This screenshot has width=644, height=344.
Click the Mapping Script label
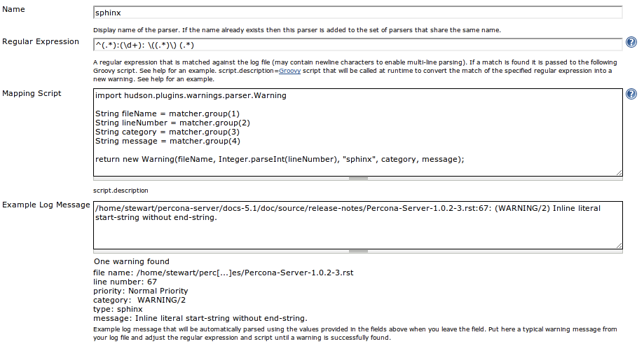tap(32, 93)
